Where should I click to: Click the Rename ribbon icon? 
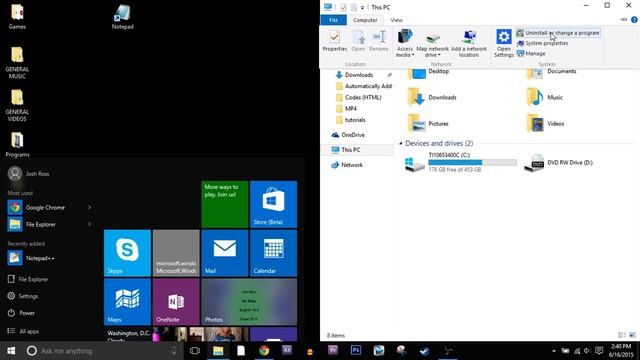pyautogui.click(x=379, y=37)
